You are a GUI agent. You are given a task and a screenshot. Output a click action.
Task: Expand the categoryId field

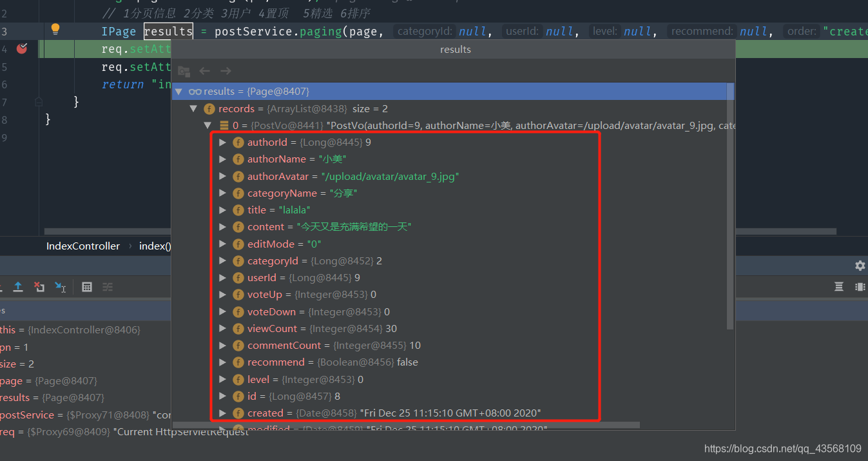(x=222, y=261)
